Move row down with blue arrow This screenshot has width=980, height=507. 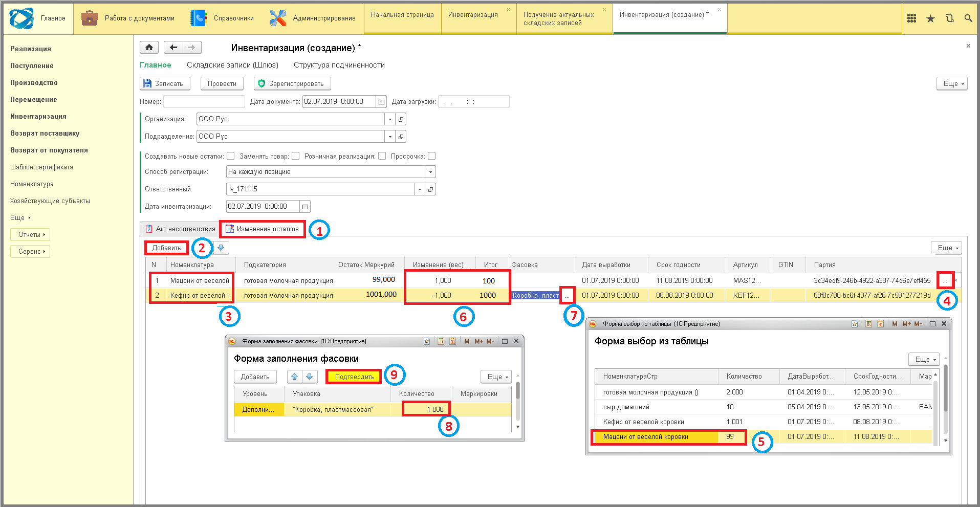[x=221, y=248]
